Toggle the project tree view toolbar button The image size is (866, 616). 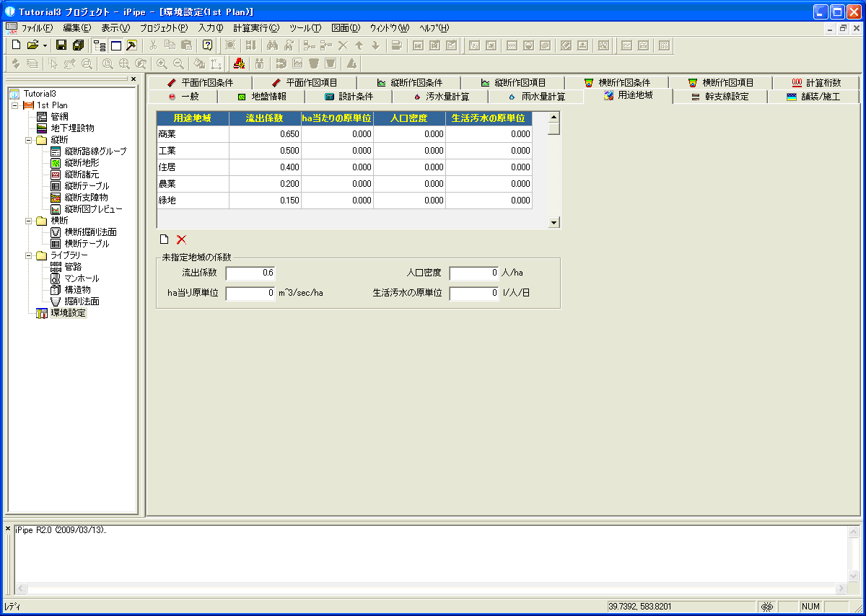tap(100, 45)
